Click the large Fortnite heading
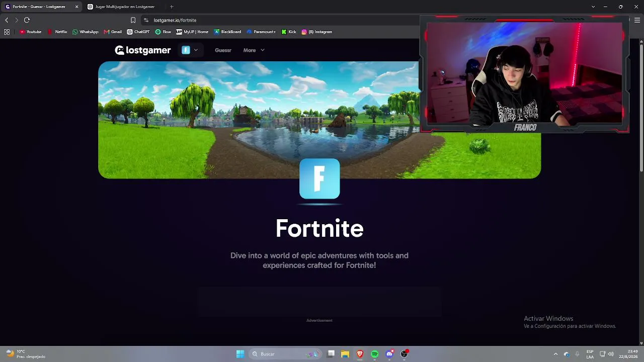 [x=319, y=229]
